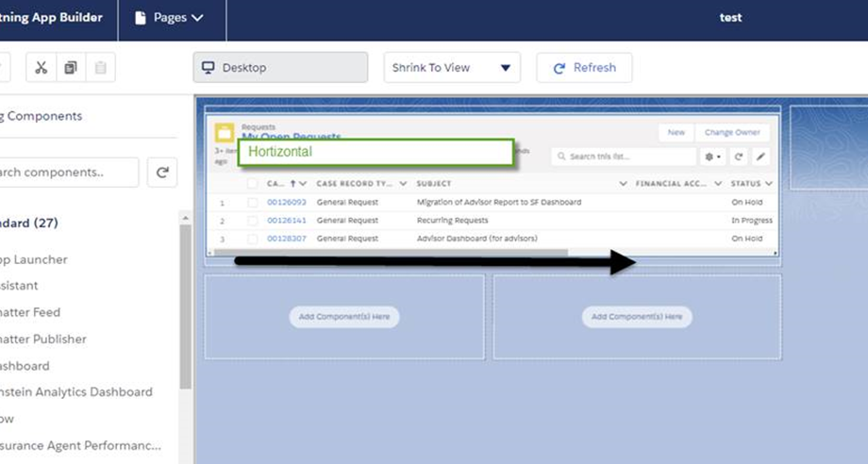Open the Status column menu chevron
868x464 pixels.
point(768,184)
